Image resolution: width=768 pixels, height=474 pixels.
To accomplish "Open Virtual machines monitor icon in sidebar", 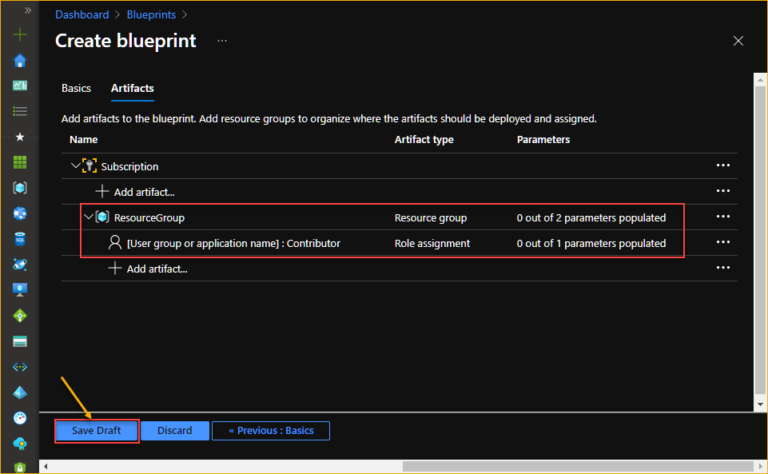I will pos(20,290).
